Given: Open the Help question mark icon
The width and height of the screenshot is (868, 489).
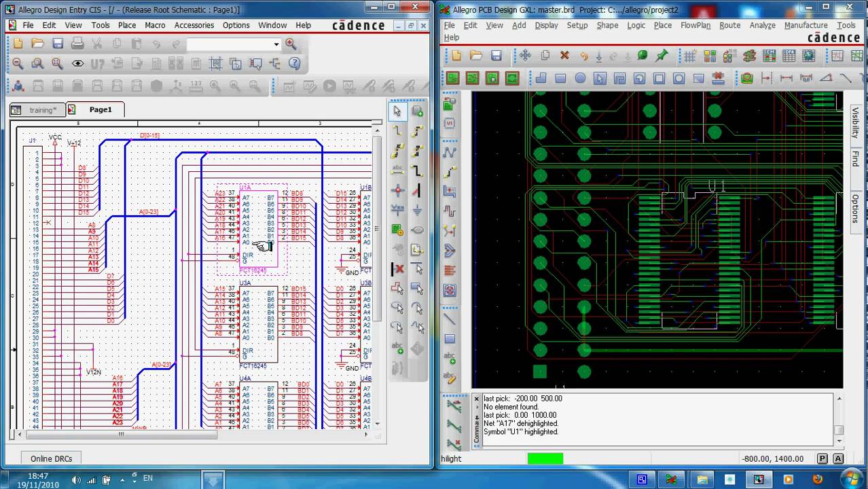Looking at the screenshot, I should pos(295,63).
